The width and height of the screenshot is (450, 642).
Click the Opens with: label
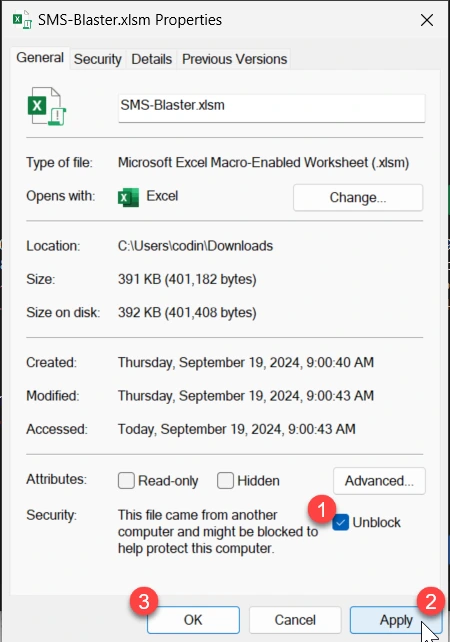[61, 196]
